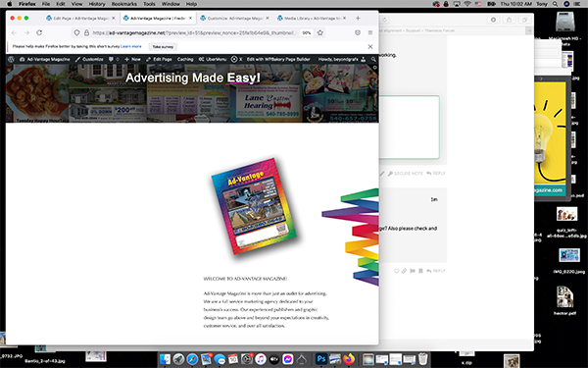Dismiss the Firefox survey notification bar
The height and width of the screenshot is (368, 588).
click(370, 46)
